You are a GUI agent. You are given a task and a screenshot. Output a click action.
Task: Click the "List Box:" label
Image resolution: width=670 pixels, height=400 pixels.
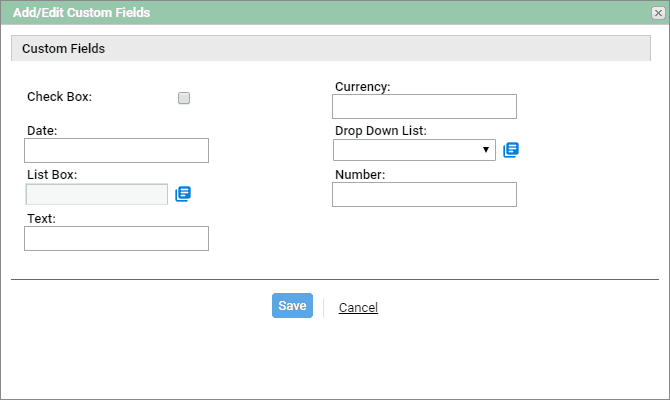click(52, 175)
